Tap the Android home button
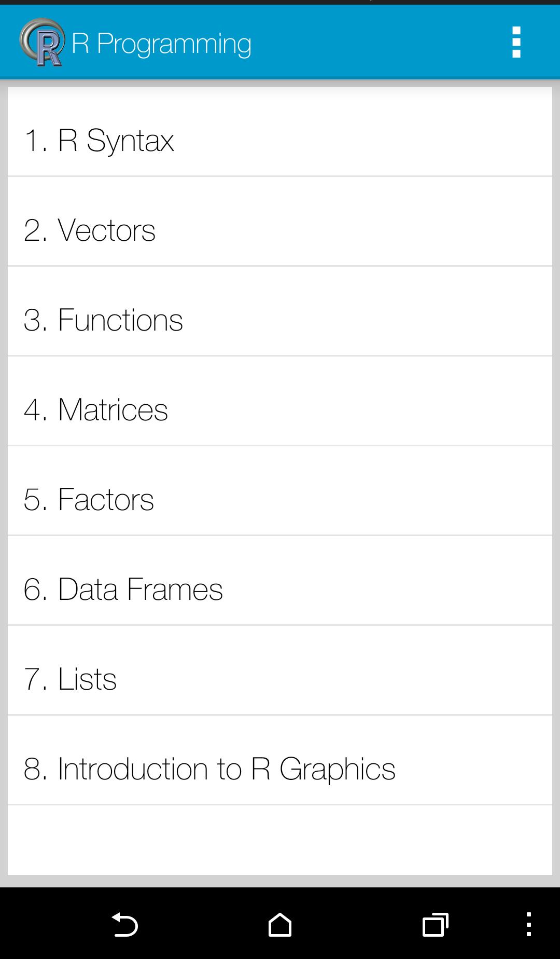560x959 pixels. [280, 924]
